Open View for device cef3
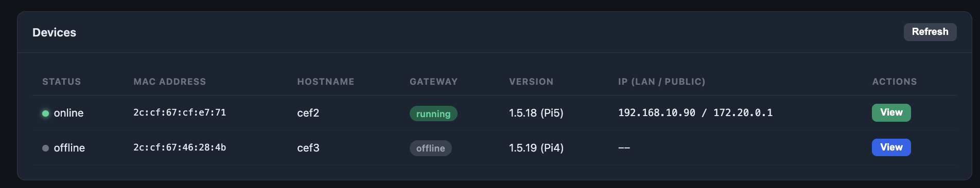 [891, 147]
